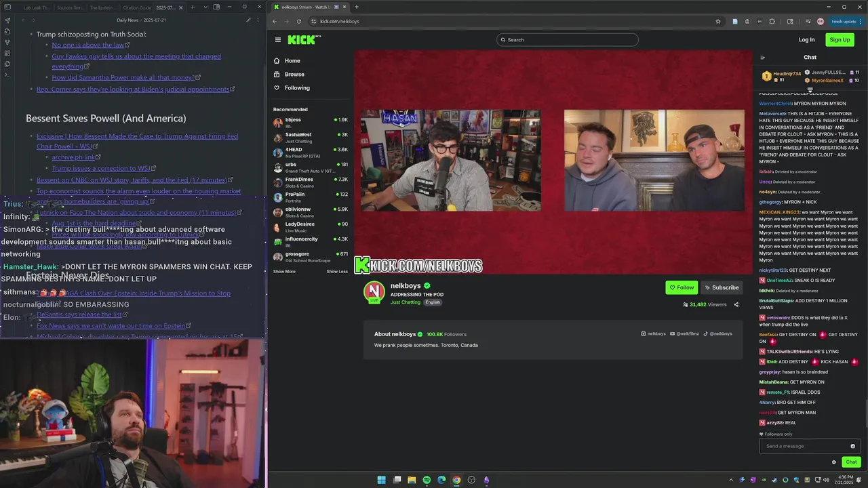Image resolution: width=868 pixels, height=488 pixels.
Task: Open FrankDimes recommended channel
Action: coord(311,182)
